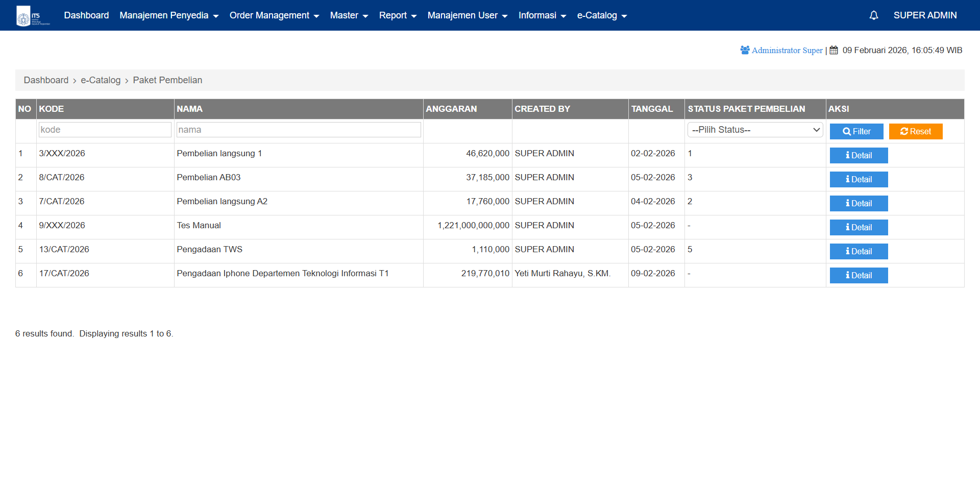Screen dimensions: 980x483
Task: Click the ITS logo in navbar
Action: tap(33, 16)
